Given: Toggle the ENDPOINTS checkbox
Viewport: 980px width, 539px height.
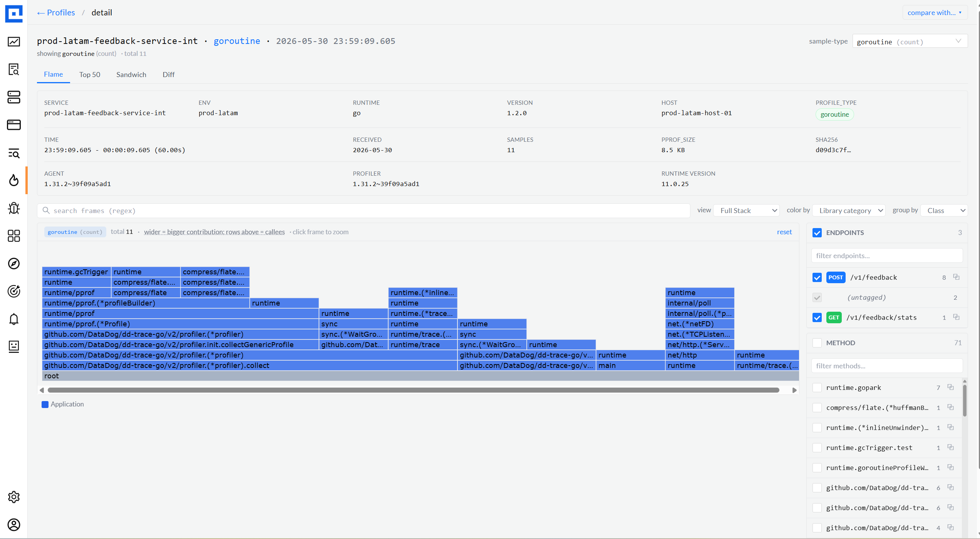Looking at the screenshot, I should pos(817,233).
